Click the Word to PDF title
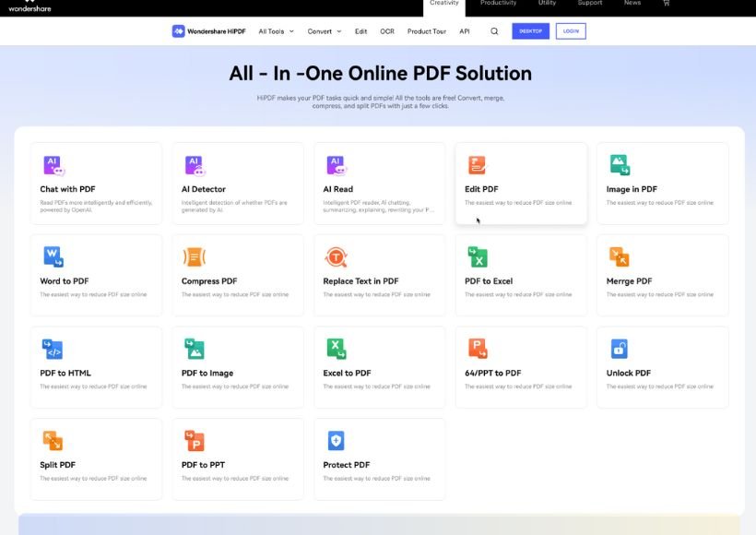Viewport: 756px width, 535px height. 65,280
